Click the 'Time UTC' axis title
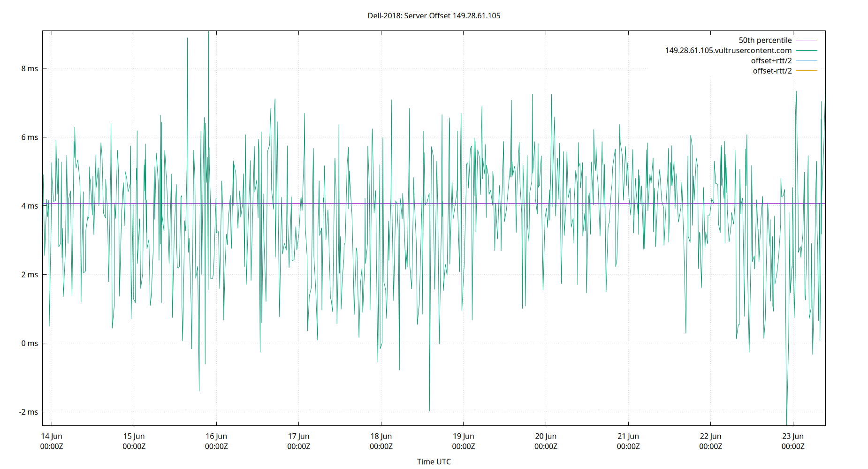Viewport: 868px width, 469px height. click(x=434, y=461)
